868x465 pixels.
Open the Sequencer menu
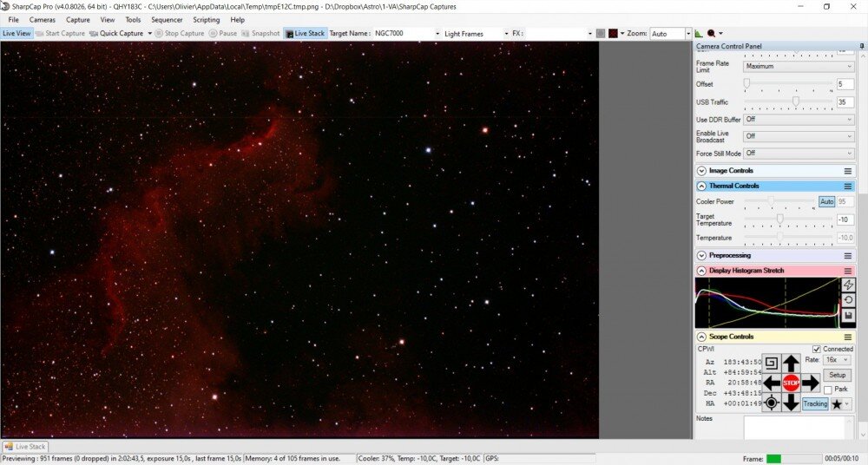pos(167,20)
